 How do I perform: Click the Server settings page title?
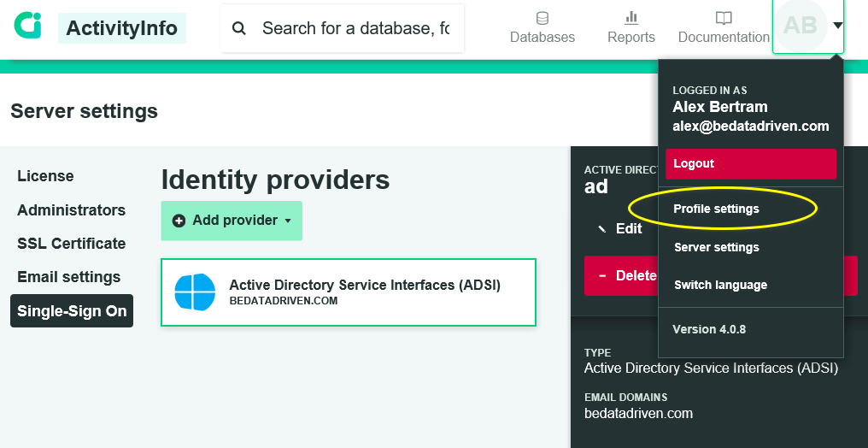pos(84,111)
